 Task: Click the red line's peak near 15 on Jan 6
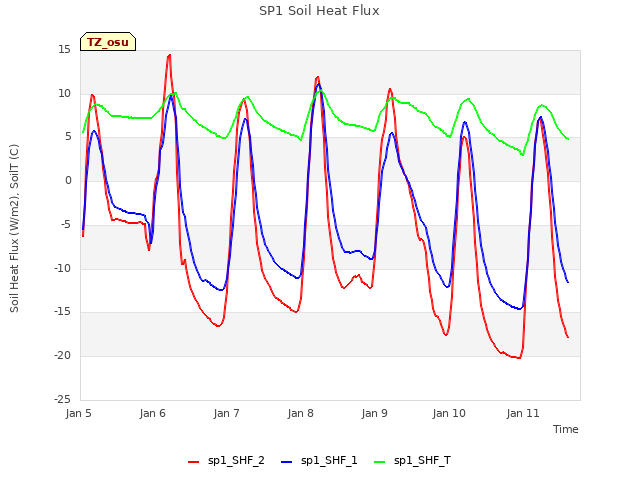tap(169, 55)
